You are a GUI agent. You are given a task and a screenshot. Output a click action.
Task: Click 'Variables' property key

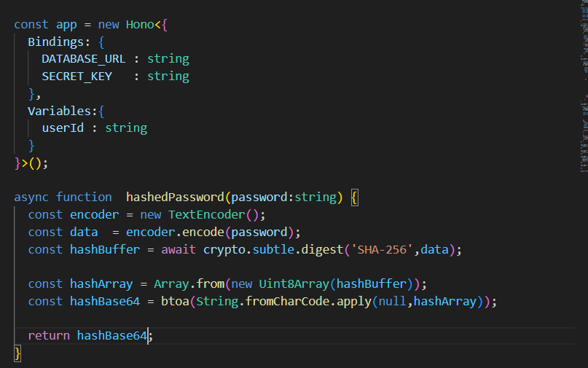pos(59,111)
